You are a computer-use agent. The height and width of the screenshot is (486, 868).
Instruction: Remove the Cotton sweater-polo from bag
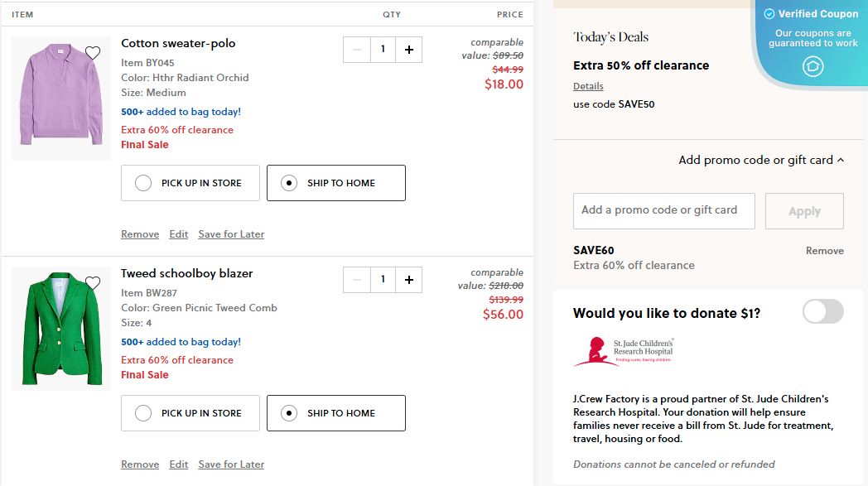[x=140, y=234]
